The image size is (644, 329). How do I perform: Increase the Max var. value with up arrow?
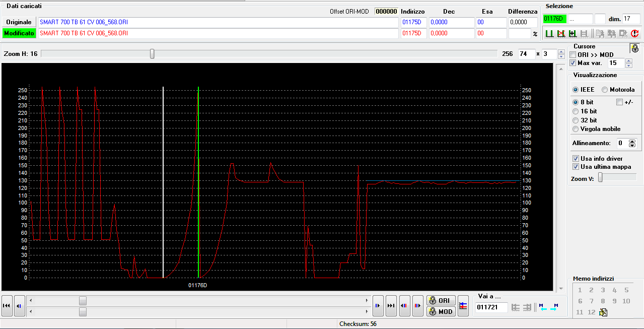point(628,60)
